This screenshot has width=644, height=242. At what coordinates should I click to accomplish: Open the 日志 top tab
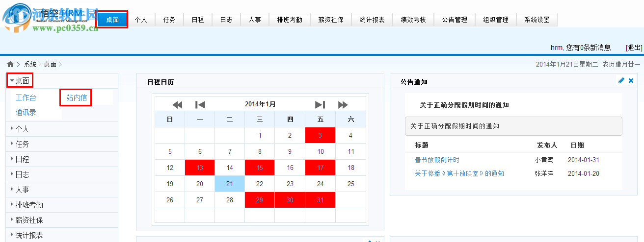[x=226, y=20]
